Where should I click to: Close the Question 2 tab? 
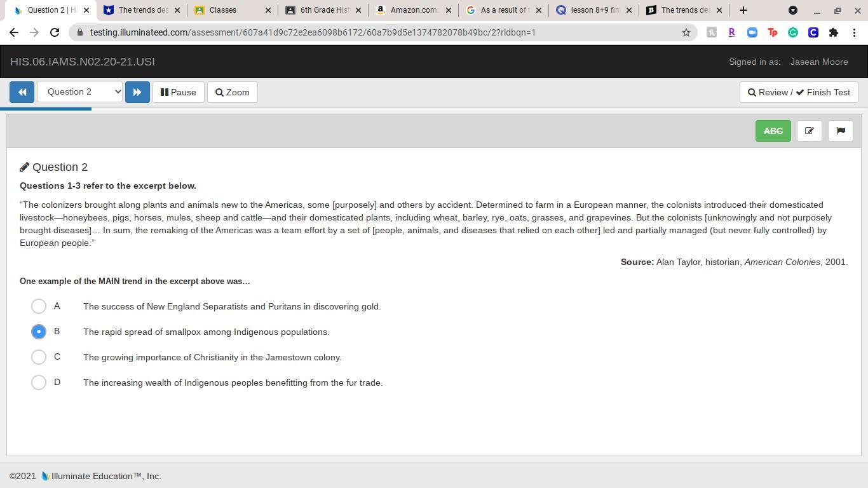[86, 10]
